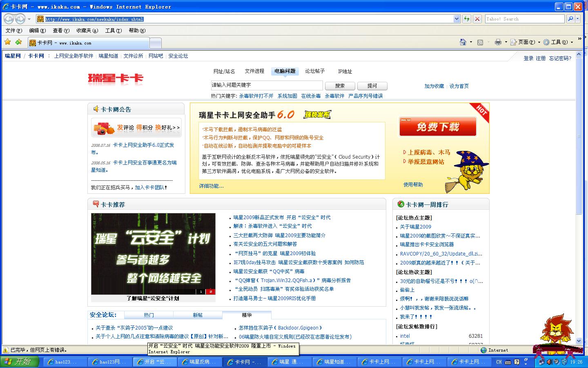Click the 云安全 plan banner image
This screenshot has height=368, width=588.
pyautogui.click(x=153, y=254)
